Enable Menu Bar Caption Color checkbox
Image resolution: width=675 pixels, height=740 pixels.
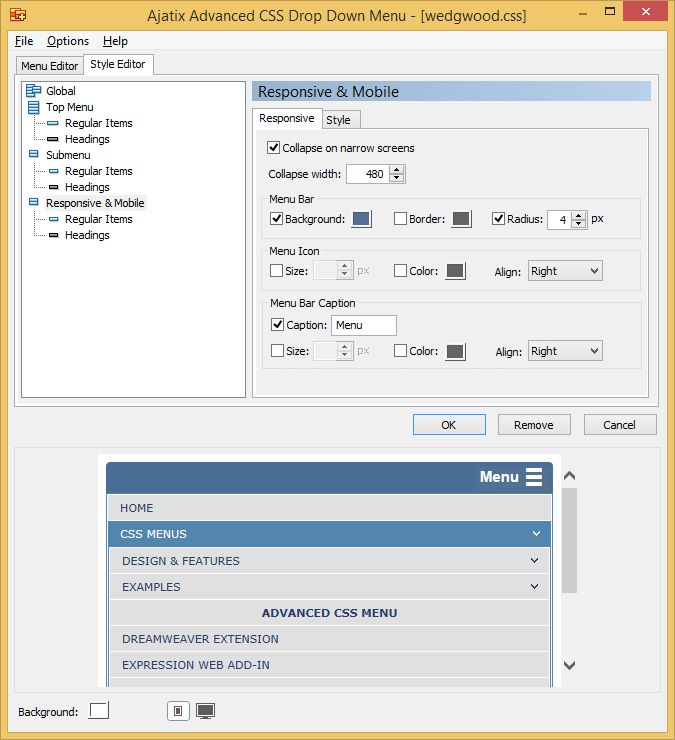pyautogui.click(x=400, y=351)
